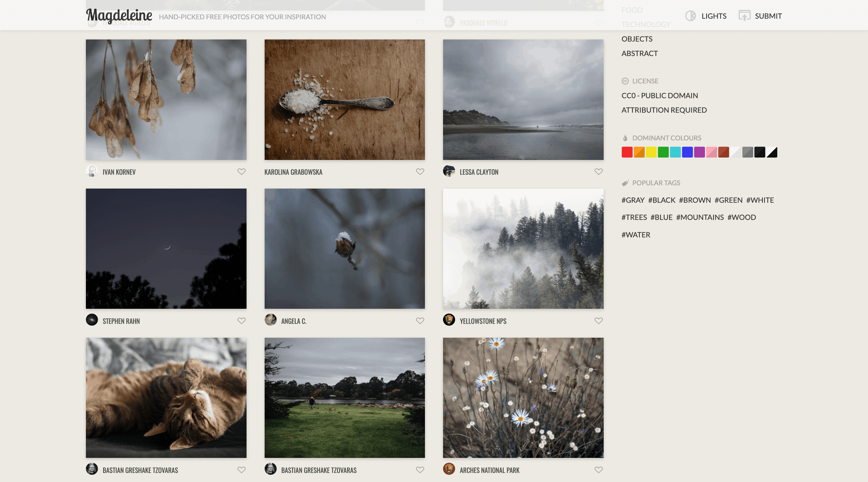Open Arches National Park badge avatar

[x=449, y=469]
